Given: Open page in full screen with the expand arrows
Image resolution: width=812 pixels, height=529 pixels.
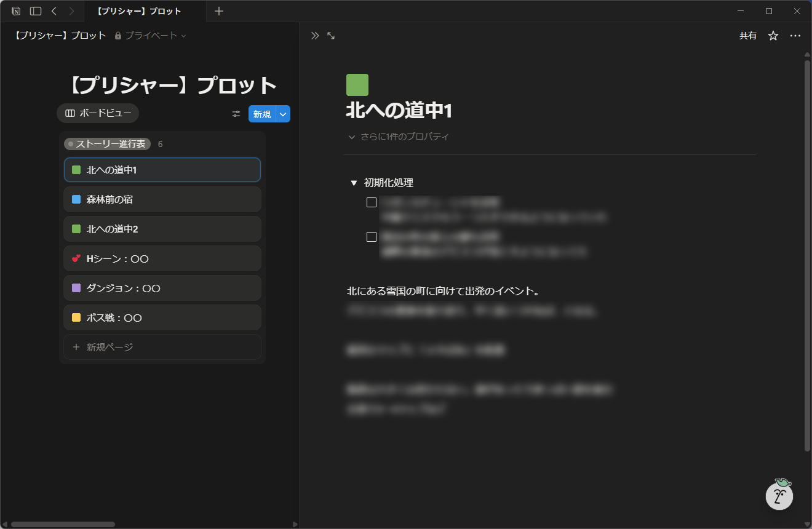Looking at the screenshot, I should point(331,36).
